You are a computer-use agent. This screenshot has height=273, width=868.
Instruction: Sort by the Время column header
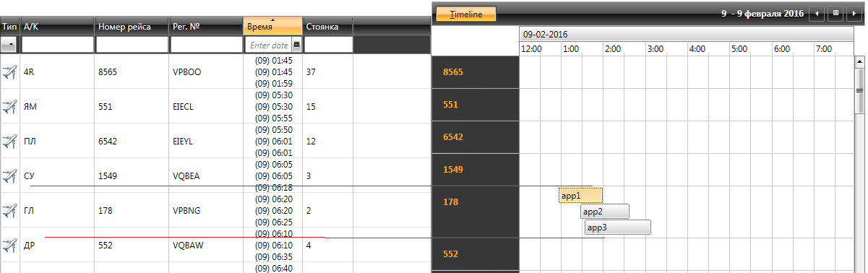[x=272, y=26]
